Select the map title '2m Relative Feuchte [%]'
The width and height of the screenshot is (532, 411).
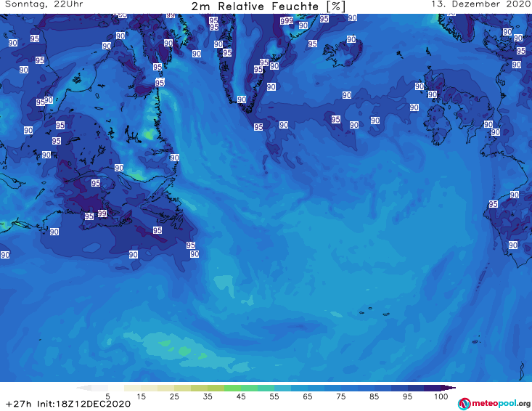point(268,7)
